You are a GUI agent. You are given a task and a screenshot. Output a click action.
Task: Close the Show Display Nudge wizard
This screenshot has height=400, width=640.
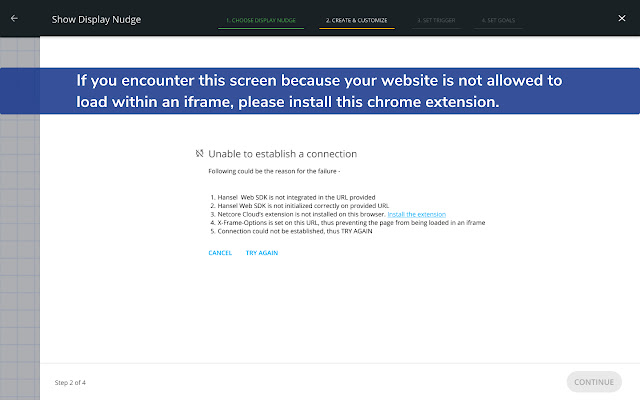click(622, 18)
